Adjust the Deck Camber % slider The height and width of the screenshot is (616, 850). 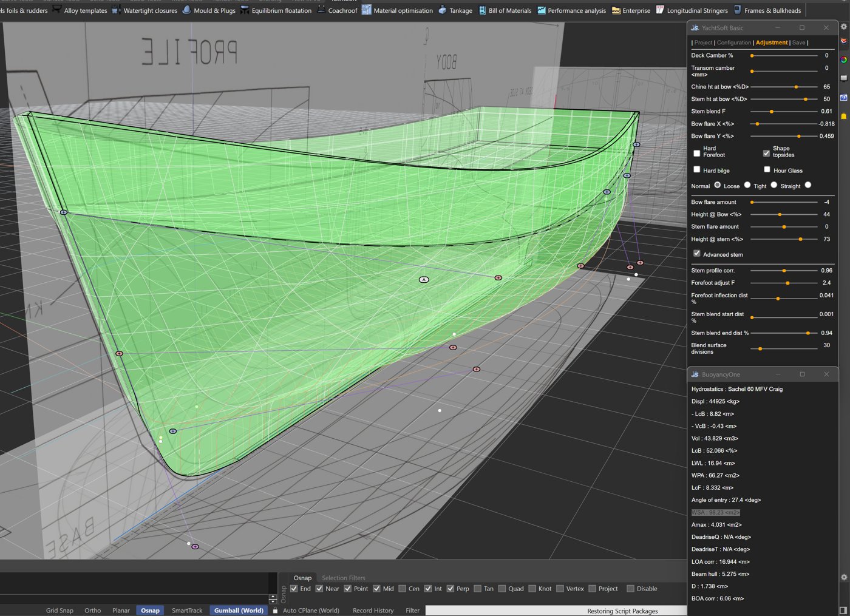pyautogui.click(x=784, y=56)
